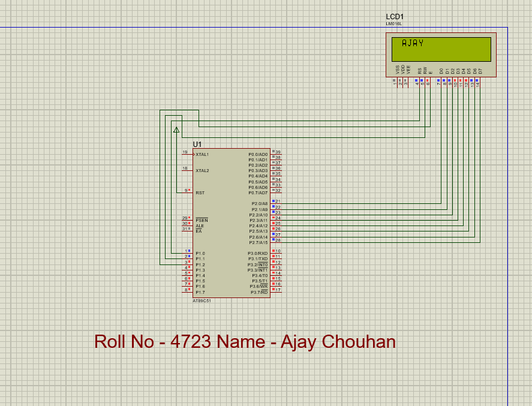Click the EA pin label on U1
Viewport: 532px width, 406px height.
pos(199,231)
